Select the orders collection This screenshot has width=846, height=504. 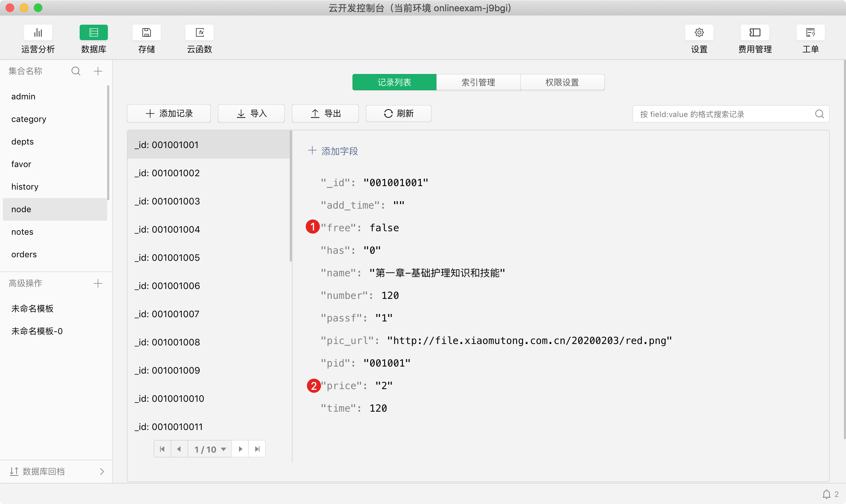(24, 254)
